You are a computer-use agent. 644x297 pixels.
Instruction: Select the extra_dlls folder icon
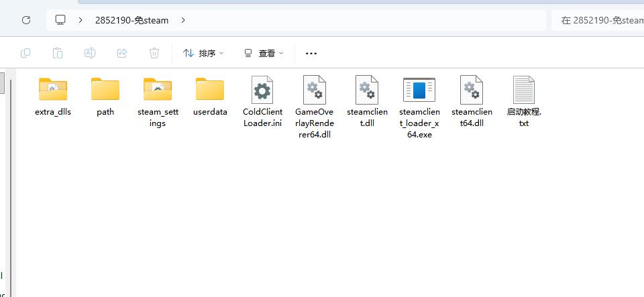pos(53,89)
